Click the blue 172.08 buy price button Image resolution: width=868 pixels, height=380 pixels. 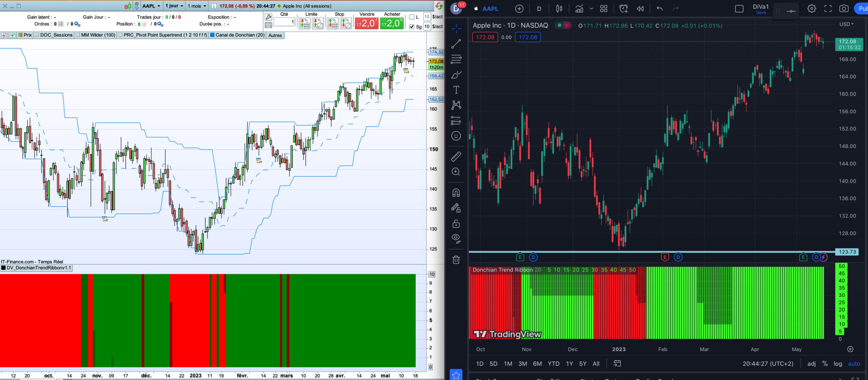pos(528,37)
